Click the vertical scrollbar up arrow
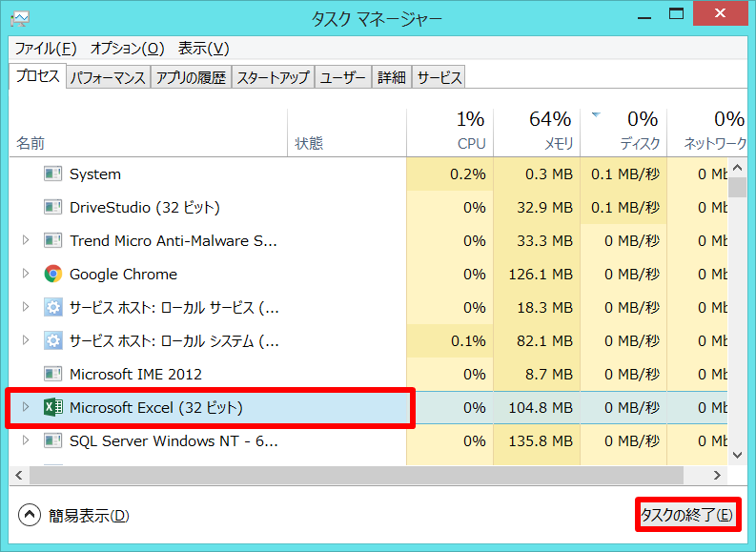This screenshot has width=756, height=552. 737,168
